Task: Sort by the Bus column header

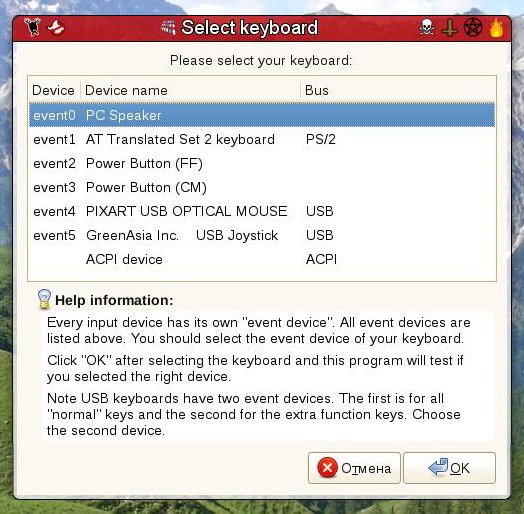Action: pyautogui.click(x=398, y=90)
